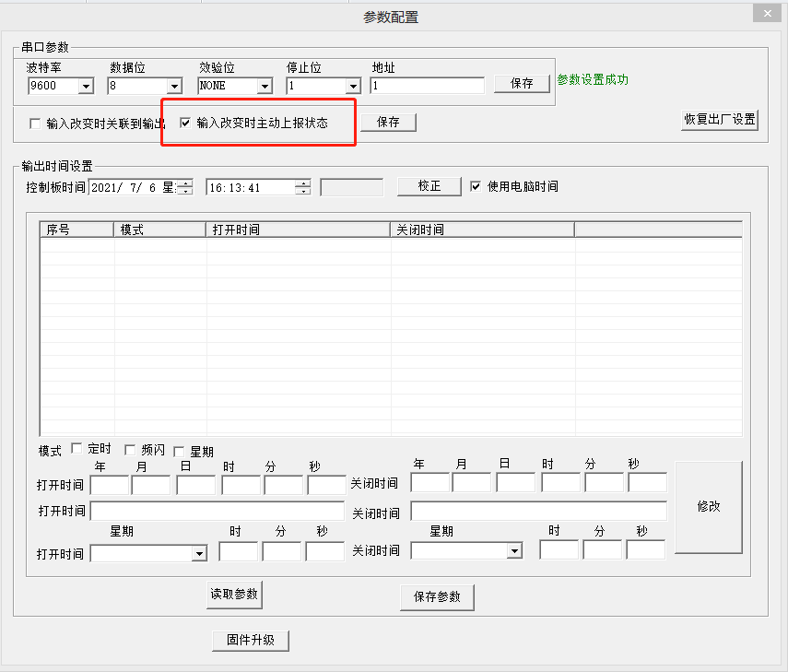This screenshot has width=788, height=672.
Task: Click the 关闭时间 column header
Action: 482,230
